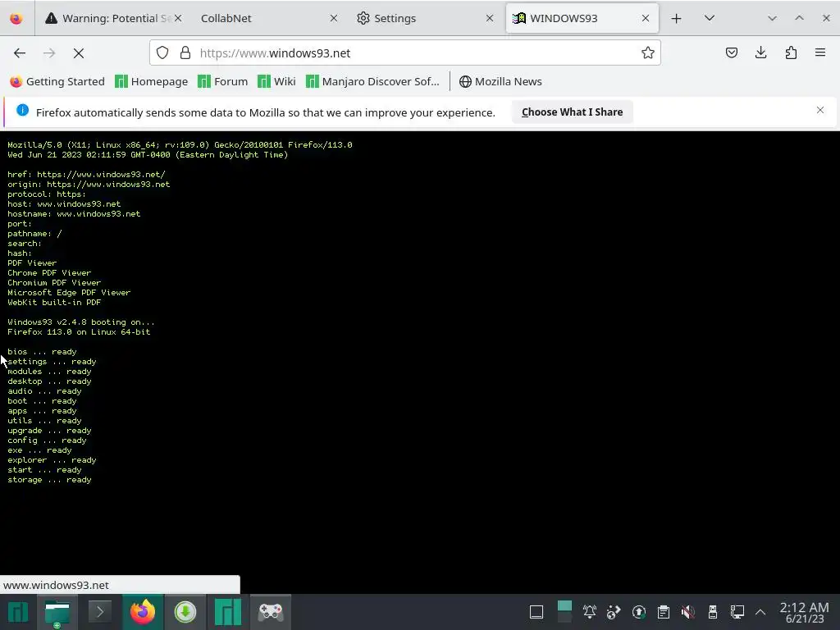
Task: Click Choose What I Share button
Action: (572, 112)
